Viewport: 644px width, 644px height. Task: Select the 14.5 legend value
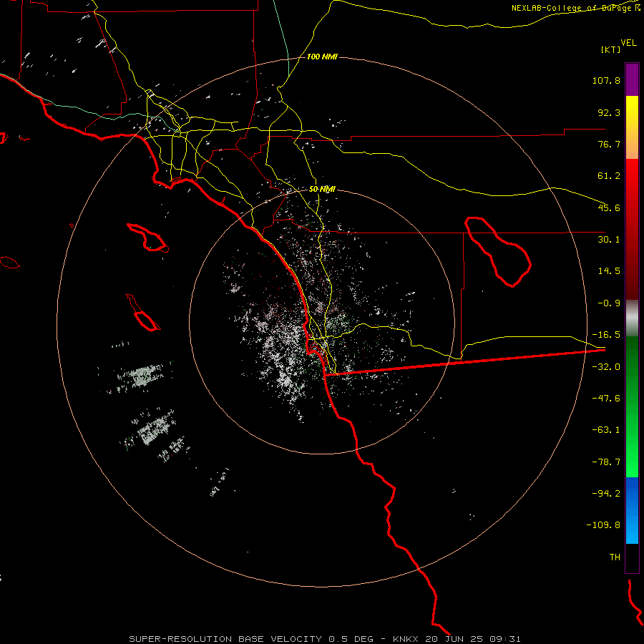click(x=609, y=271)
